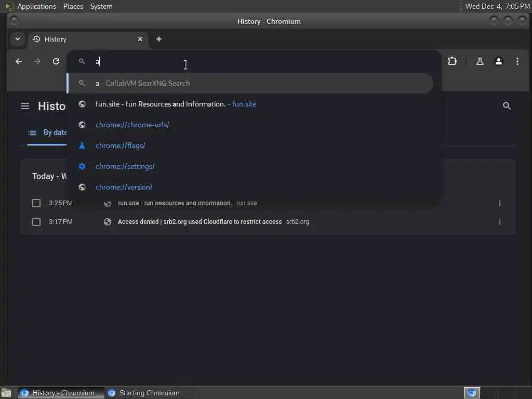Choose the chrome://settings/ suggestion
The width and height of the screenshot is (532, 399).
(x=250, y=166)
